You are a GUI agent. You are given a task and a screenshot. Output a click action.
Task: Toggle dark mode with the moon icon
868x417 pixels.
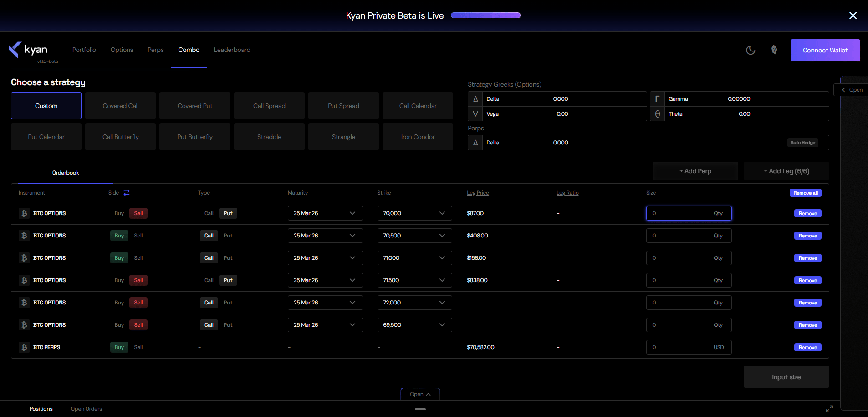click(x=751, y=50)
